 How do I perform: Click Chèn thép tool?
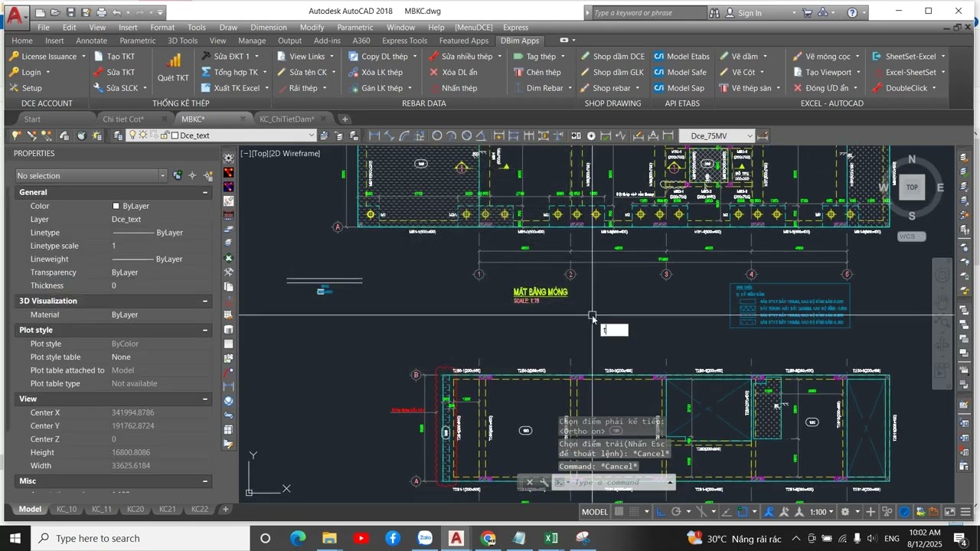[x=537, y=72]
